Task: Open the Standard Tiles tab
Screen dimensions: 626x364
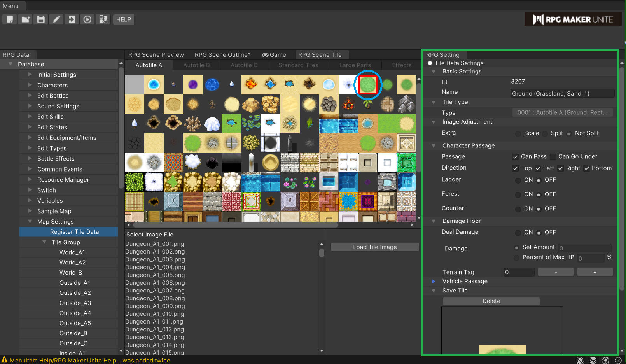Action: pyautogui.click(x=298, y=65)
